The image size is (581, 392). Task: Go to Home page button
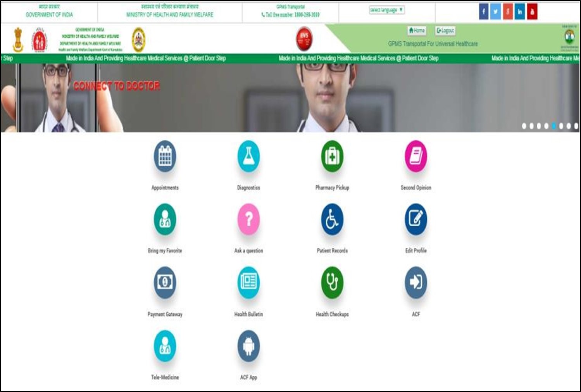tap(417, 30)
